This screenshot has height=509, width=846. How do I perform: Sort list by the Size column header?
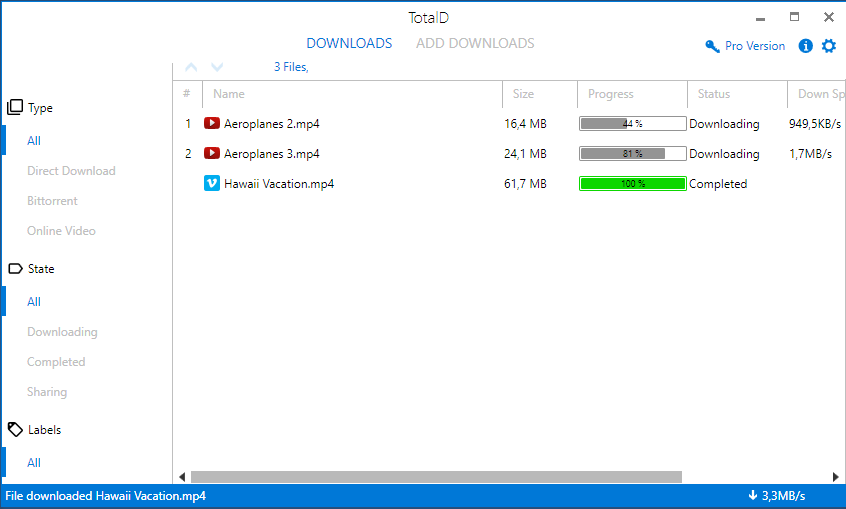523,94
